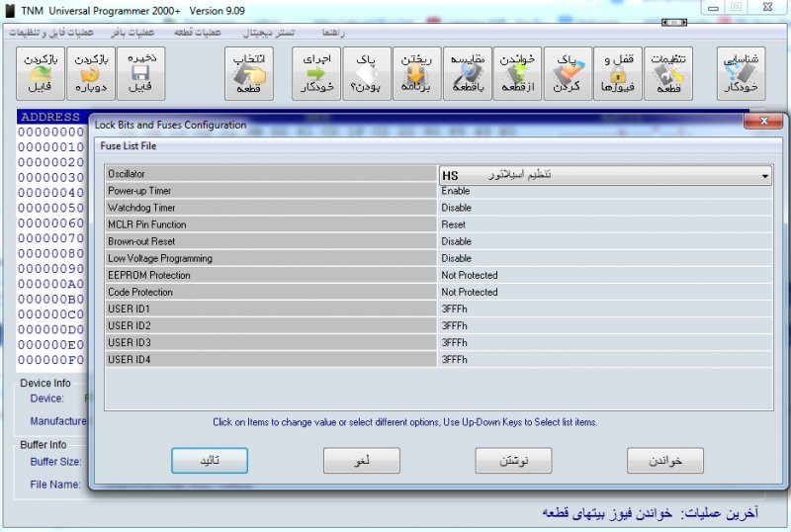Select the MCLR Pin Function row
The width and height of the screenshot is (791, 532).
(439, 224)
